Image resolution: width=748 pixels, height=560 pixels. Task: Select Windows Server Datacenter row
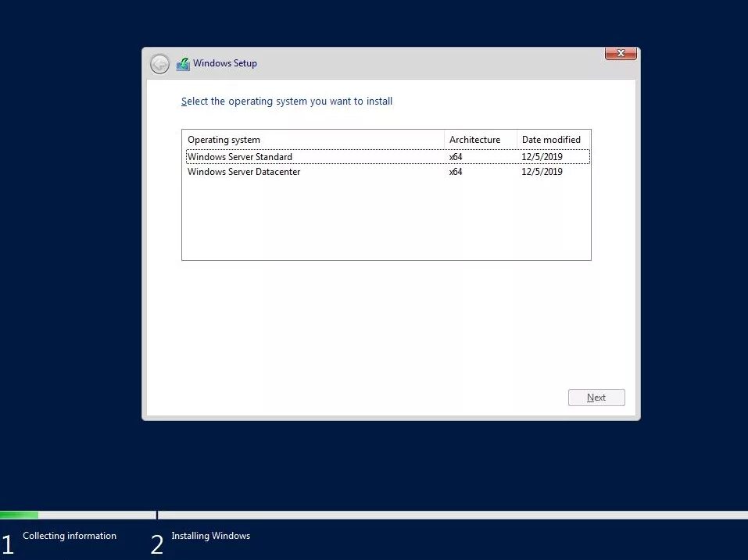point(388,172)
